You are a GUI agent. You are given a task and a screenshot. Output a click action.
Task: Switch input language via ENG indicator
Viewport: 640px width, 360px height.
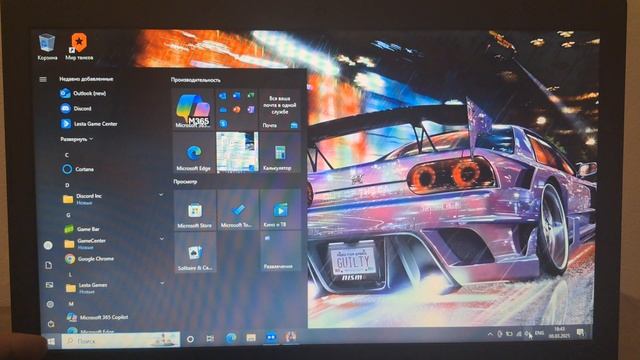click(x=539, y=333)
